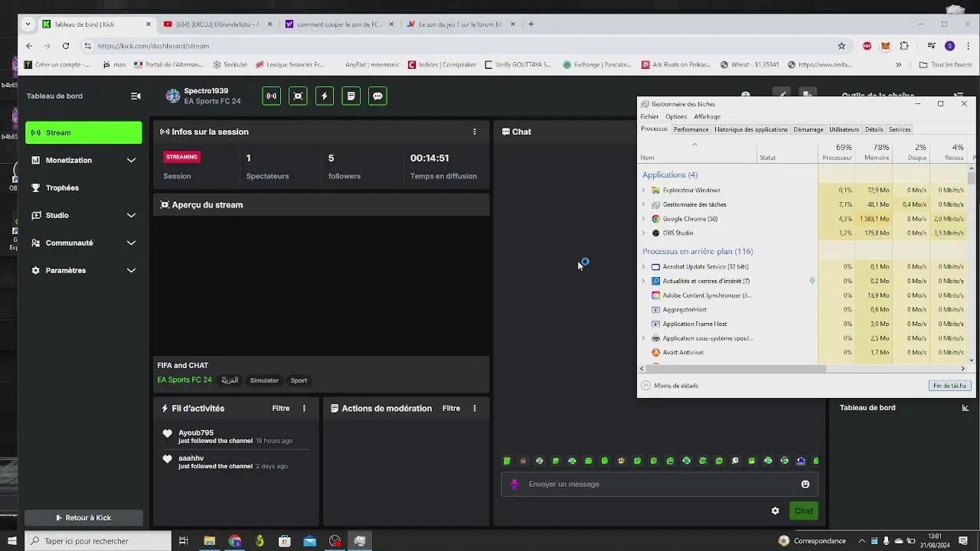
Task: Select Stream in the Kick sidebar
Action: click(83, 132)
